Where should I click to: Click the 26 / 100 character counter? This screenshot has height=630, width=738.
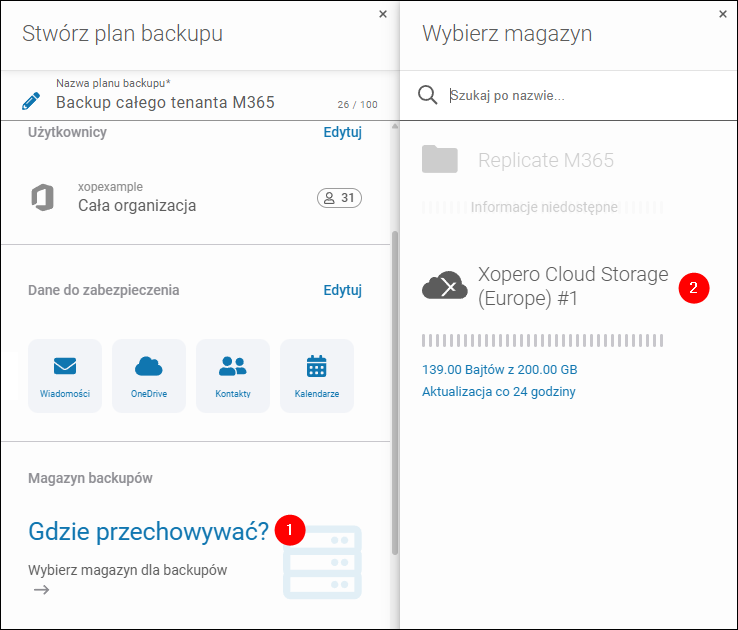[357, 104]
